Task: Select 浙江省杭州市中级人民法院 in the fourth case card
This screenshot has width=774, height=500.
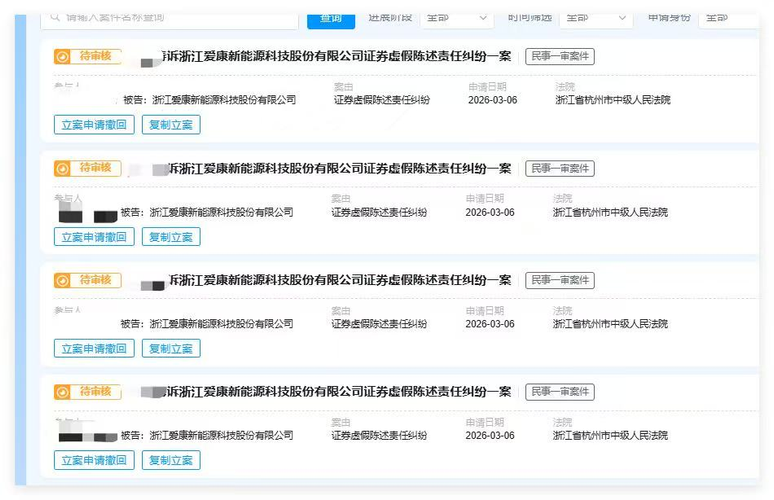Action: click(x=610, y=436)
